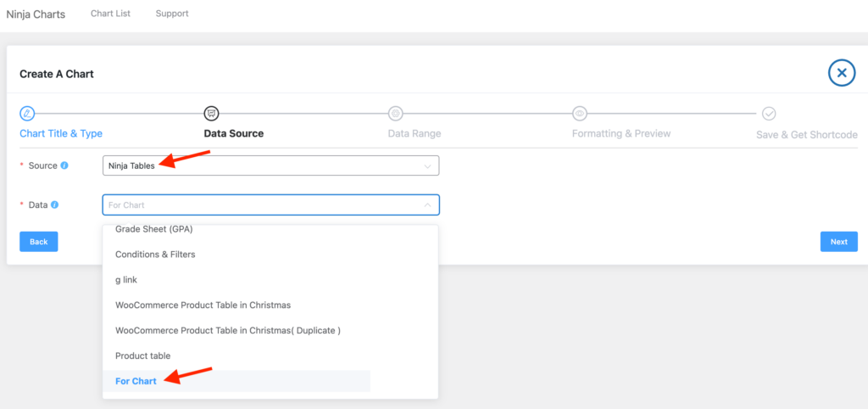This screenshot has height=409, width=868.
Task: Click the Source field label
Action: pos(42,165)
